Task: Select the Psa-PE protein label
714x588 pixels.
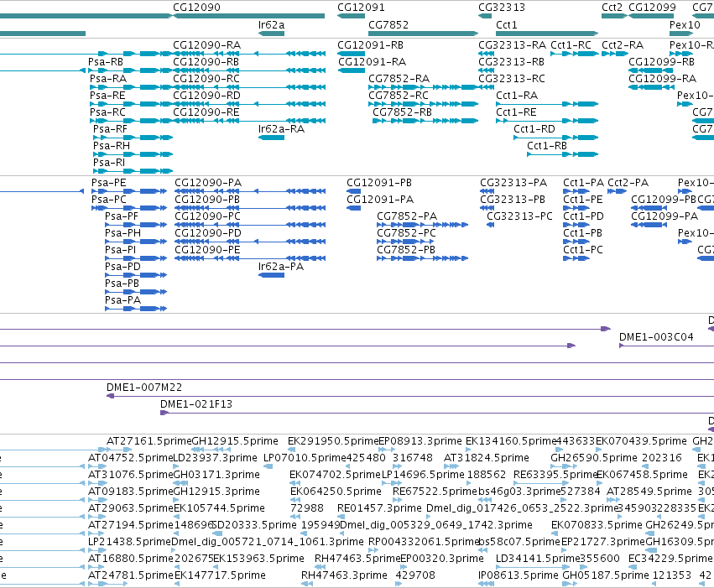Action: coord(109,183)
